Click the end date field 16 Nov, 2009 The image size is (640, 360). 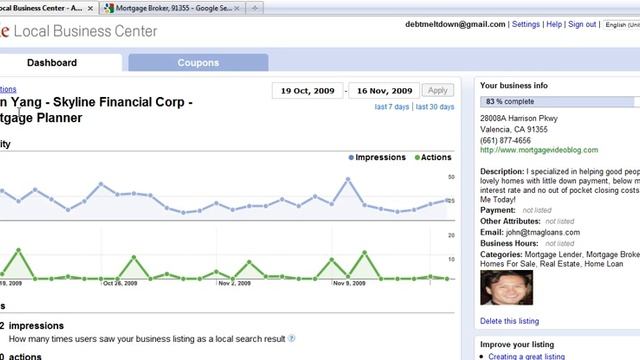[x=384, y=91]
